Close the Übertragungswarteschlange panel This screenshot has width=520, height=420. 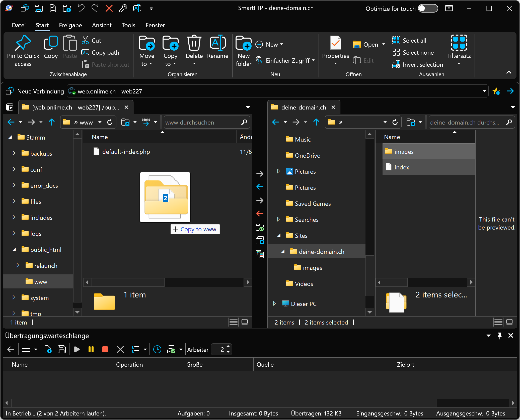pos(511,336)
